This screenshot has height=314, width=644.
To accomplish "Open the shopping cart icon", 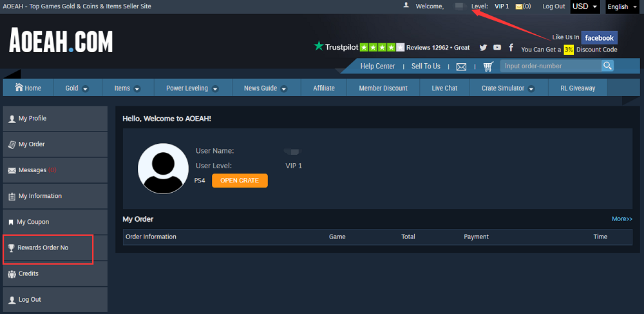I will [488, 66].
